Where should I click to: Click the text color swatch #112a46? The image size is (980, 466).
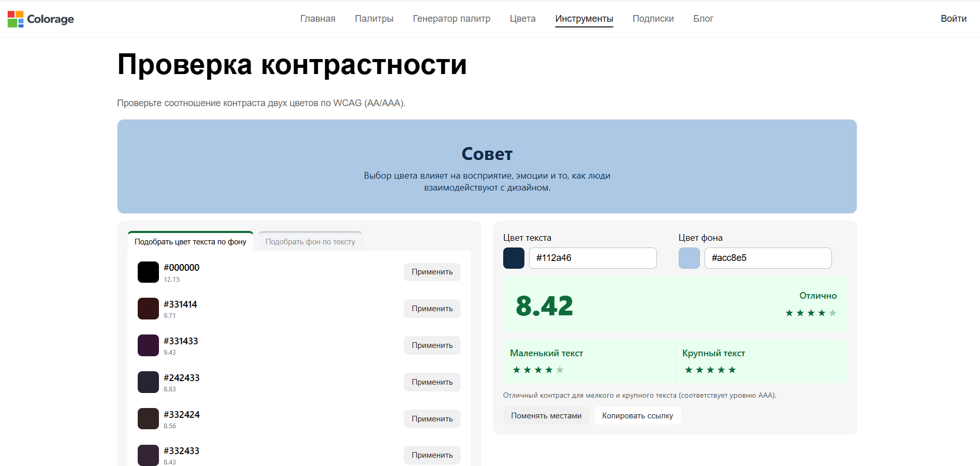tap(514, 258)
